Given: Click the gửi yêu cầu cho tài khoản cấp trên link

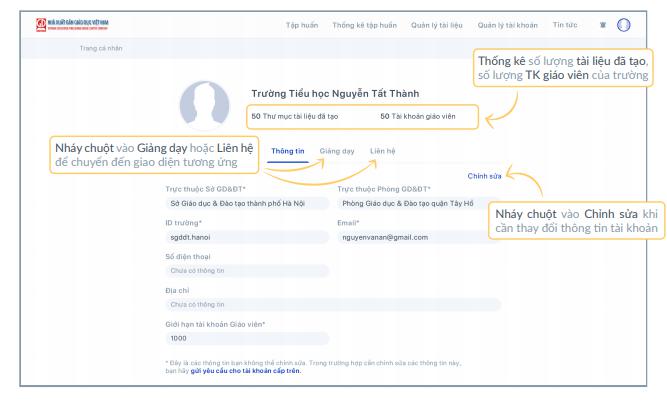Looking at the screenshot, I should [245, 371].
